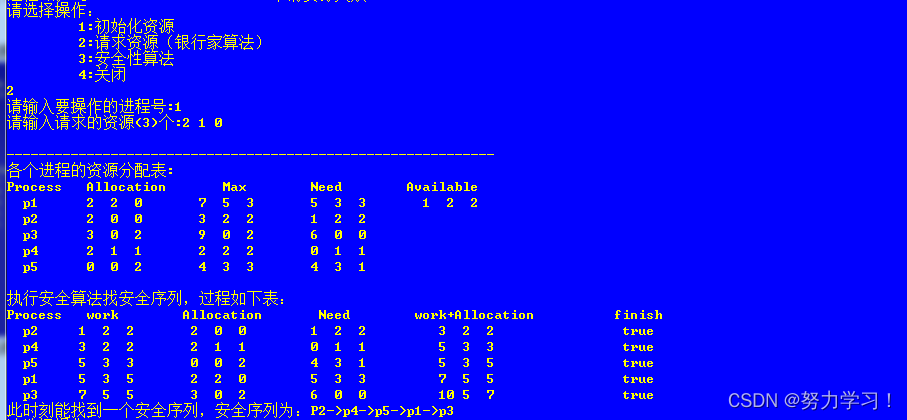Click Available value '1 2 2' beside p1

point(450,203)
